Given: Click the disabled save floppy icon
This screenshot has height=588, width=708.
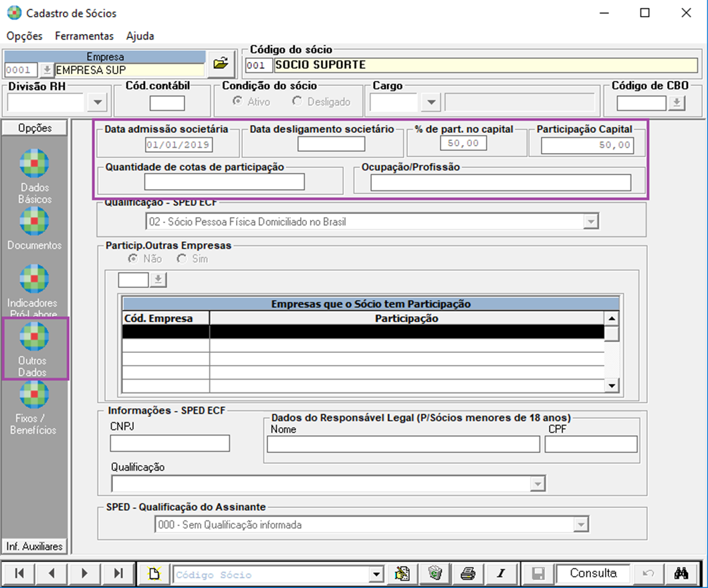Looking at the screenshot, I should 538,573.
